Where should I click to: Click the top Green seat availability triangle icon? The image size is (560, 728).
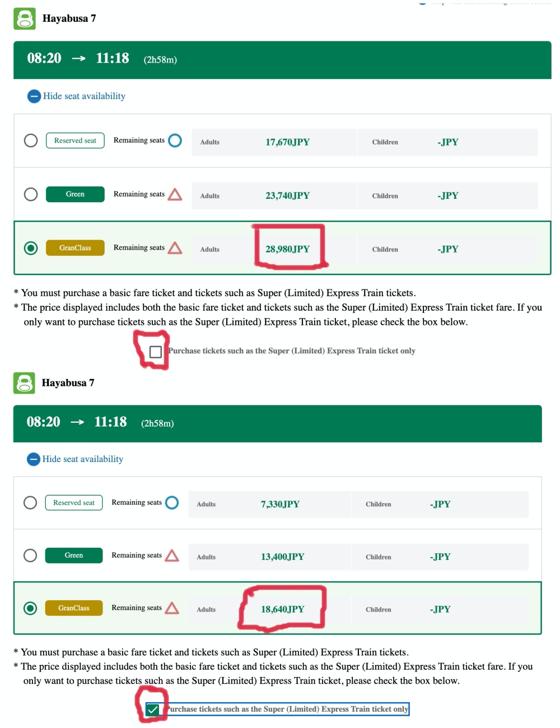(x=175, y=194)
